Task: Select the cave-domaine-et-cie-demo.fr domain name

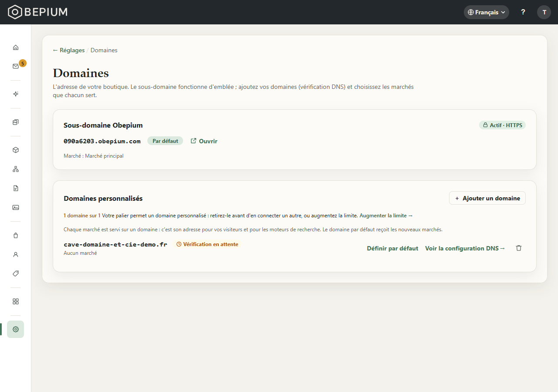Action: click(116, 244)
